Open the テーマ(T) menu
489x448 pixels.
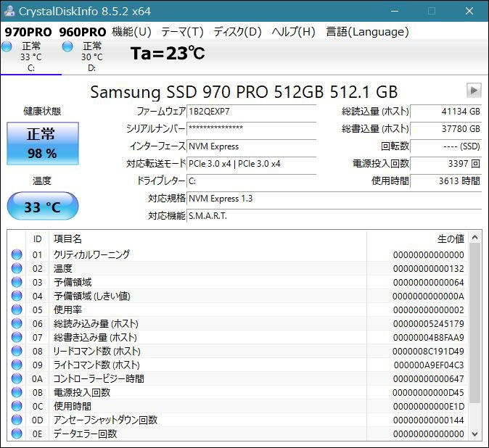(x=182, y=32)
